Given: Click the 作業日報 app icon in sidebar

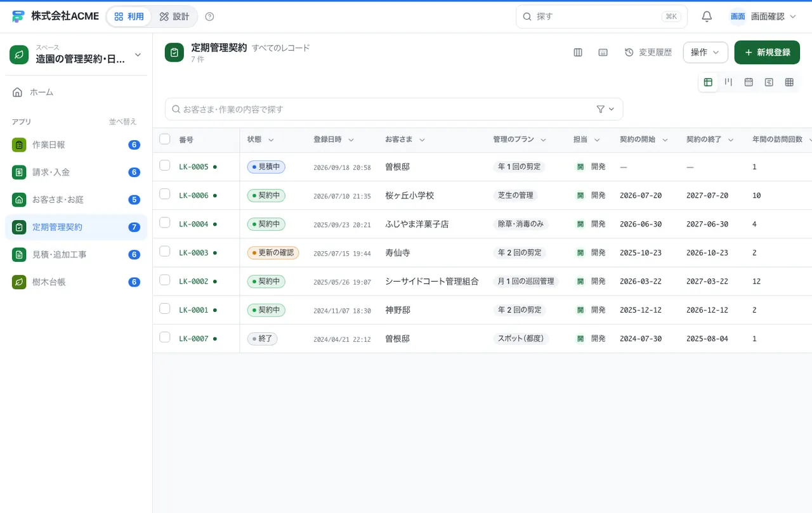Looking at the screenshot, I should click(19, 145).
